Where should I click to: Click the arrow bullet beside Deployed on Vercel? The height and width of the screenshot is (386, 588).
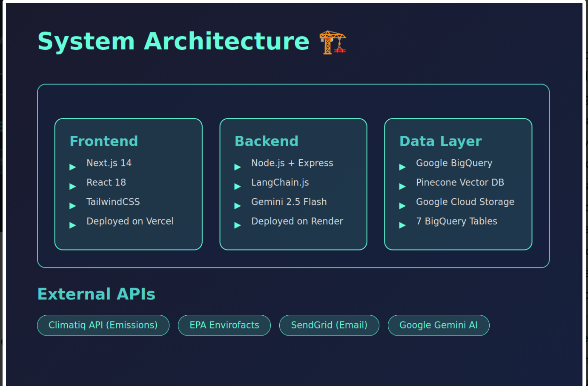[x=73, y=225]
